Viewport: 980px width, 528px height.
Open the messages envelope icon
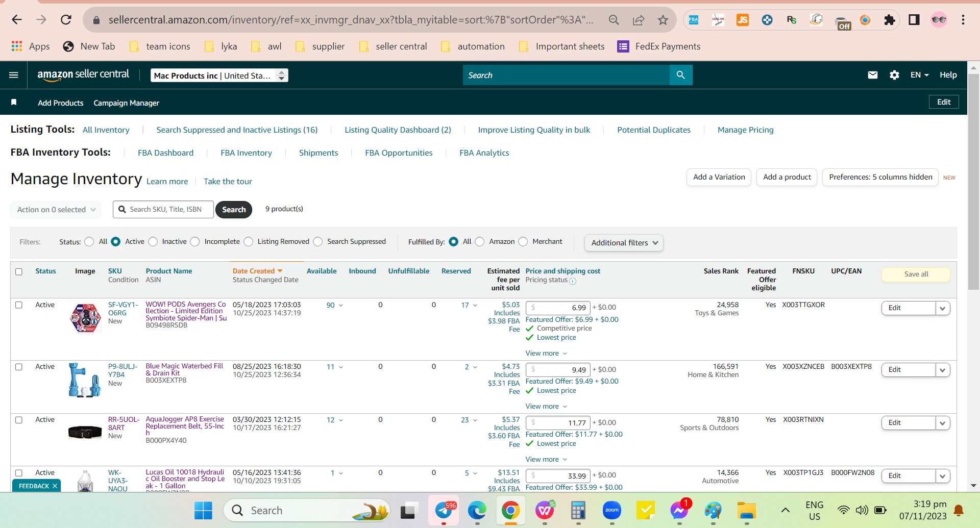(x=873, y=75)
